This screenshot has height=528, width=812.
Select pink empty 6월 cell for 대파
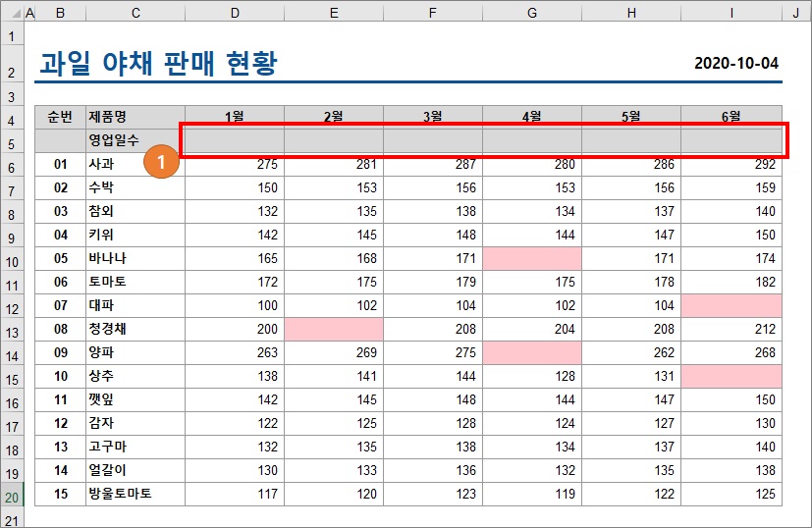click(x=731, y=305)
